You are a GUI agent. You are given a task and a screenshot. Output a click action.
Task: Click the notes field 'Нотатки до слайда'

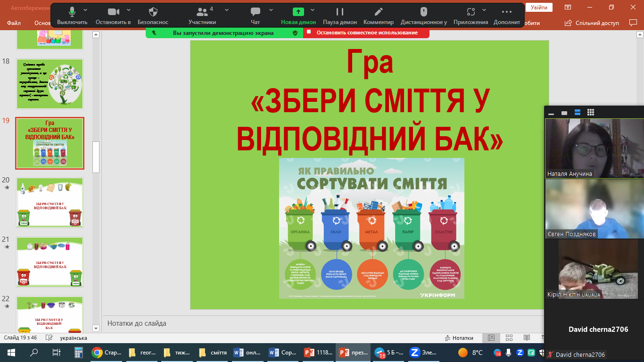[x=137, y=323]
